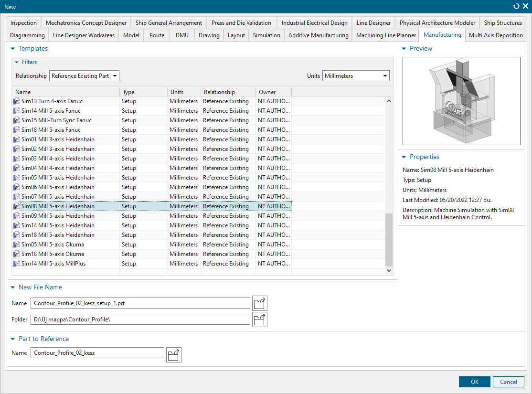
Task: Open the Units dropdown showing Millimeters
Action: tap(356, 76)
